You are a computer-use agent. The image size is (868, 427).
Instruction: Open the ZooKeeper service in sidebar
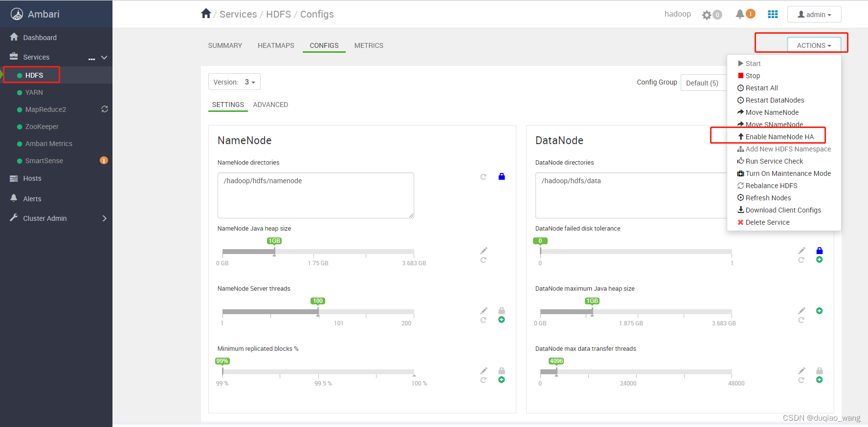click(42, 127)
